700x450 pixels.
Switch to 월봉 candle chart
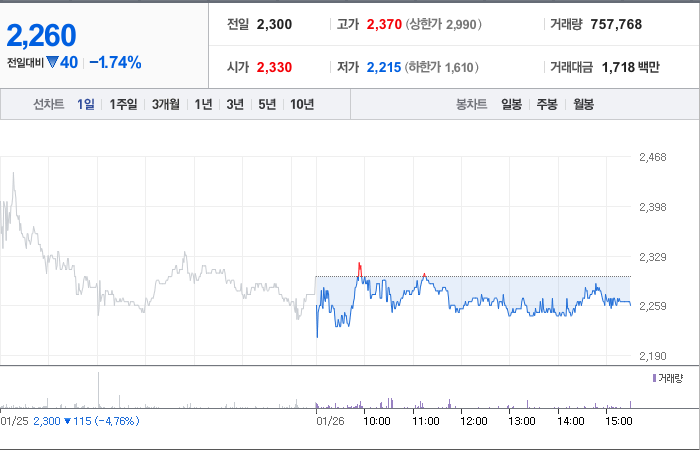pyautogui.click(x=583, y=104)
